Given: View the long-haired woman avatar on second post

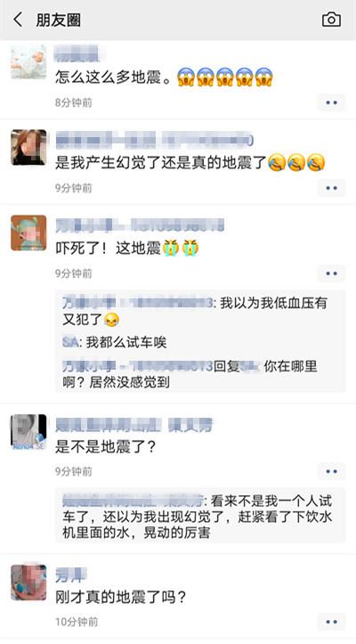Looking at the screenshot, I should 28,148.
